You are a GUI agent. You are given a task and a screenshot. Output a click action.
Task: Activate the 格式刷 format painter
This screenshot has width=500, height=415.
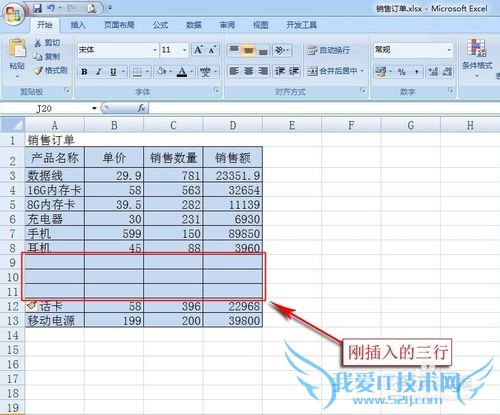(51, 70)
